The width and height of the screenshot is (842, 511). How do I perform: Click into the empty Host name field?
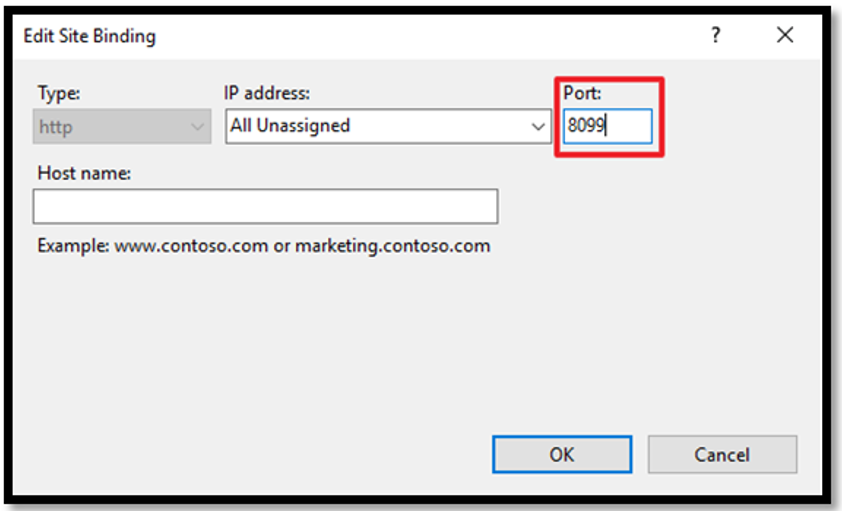click(265, 206)
